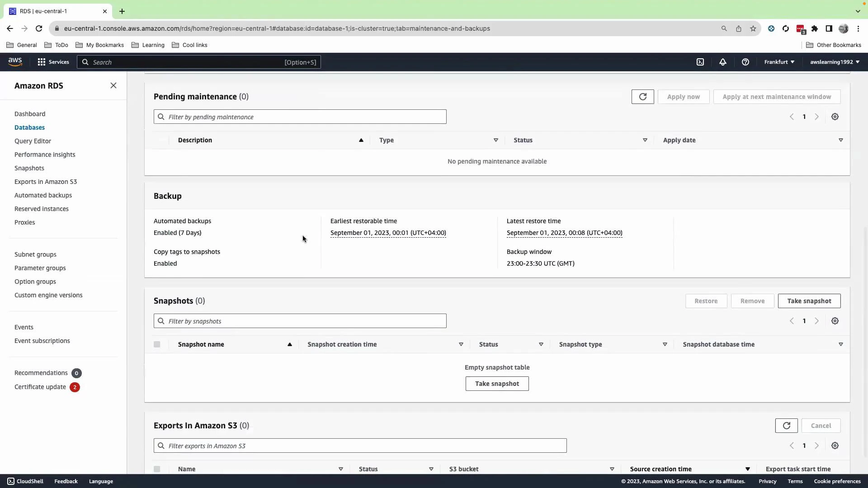Click the notifications bell icon
The image size is (868, 488).
[x=722, y=62]
